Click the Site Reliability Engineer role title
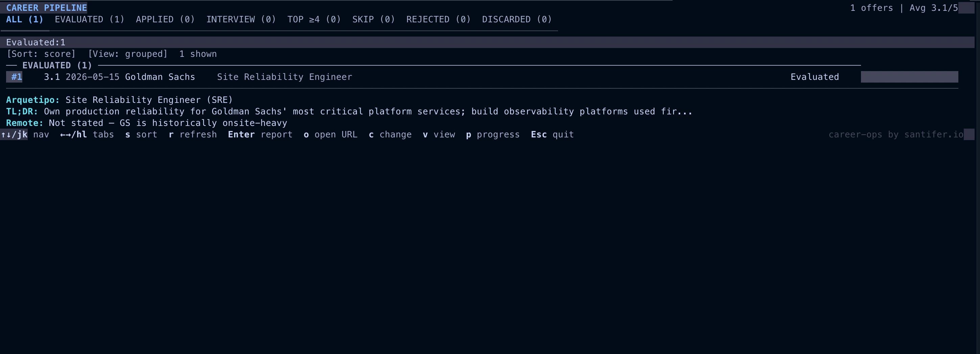The width and height of the screenshot is (980, 354). (285, 77)
